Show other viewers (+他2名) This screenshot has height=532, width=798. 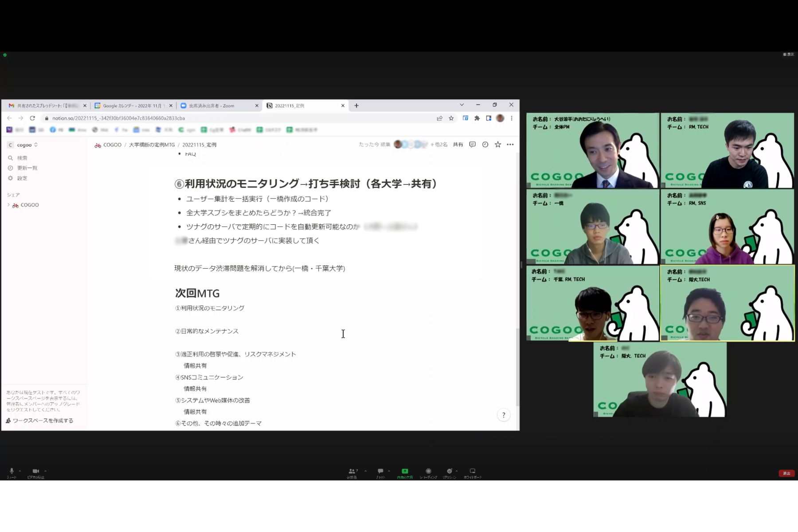click(439, 145)
